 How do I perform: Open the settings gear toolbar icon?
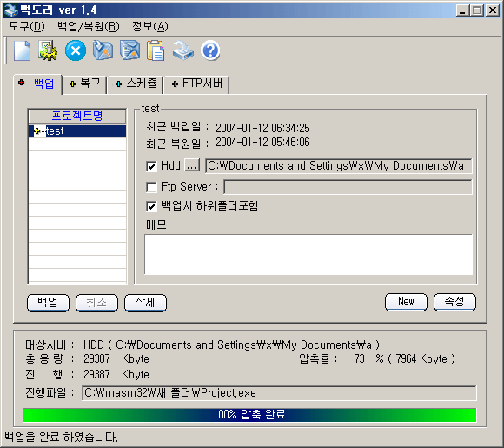(x=48, y=50)
